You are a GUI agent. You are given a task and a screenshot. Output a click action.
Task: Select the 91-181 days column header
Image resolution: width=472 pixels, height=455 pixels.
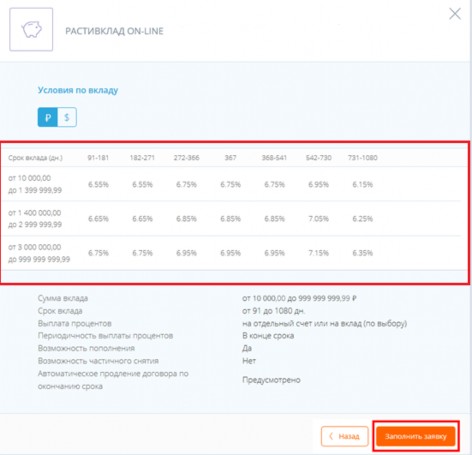click(98, 158)
